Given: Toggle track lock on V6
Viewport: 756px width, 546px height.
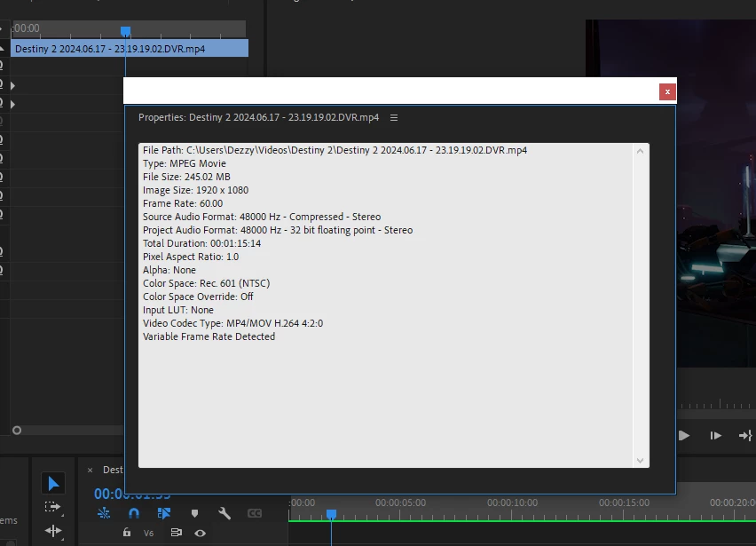Looking at the screenshot, I should click(126, 533).
